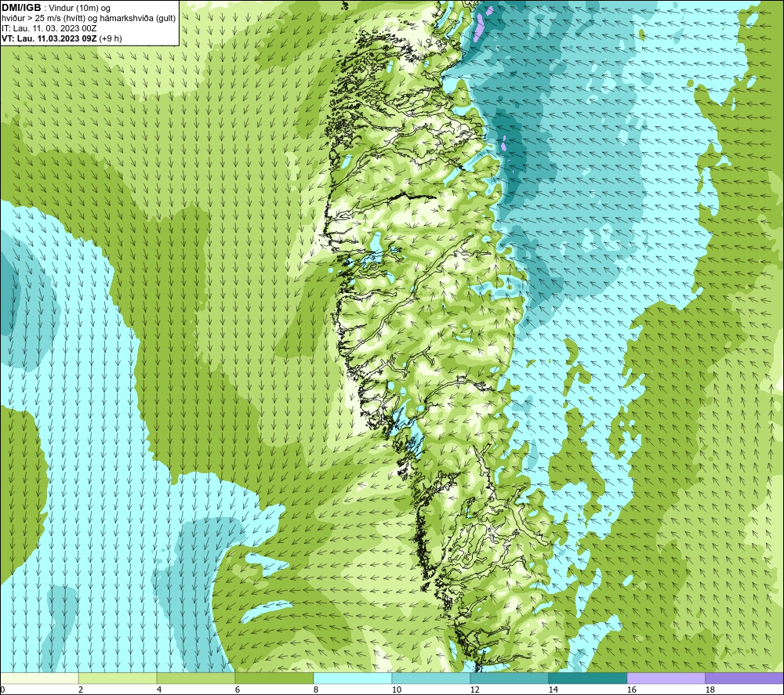Click the 16–18 m/s lavender legend swatch
This screenshot has height=695, width=784.
point(666,678)
